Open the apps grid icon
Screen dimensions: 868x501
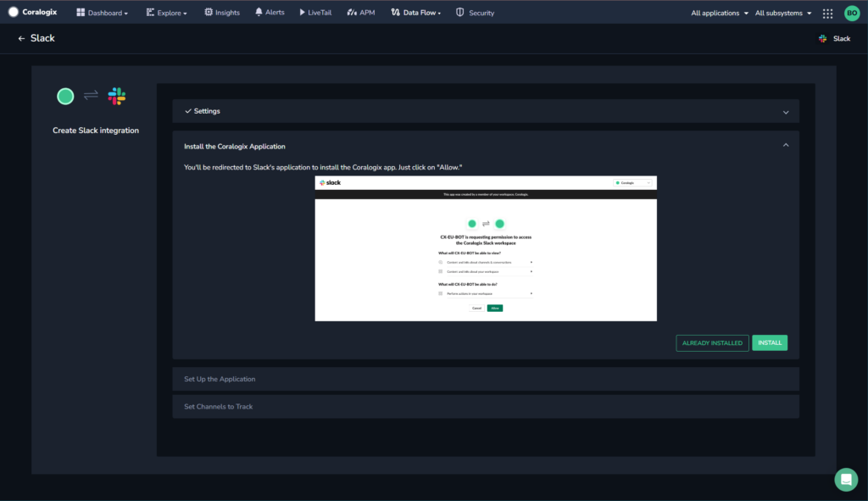[827, 14]
